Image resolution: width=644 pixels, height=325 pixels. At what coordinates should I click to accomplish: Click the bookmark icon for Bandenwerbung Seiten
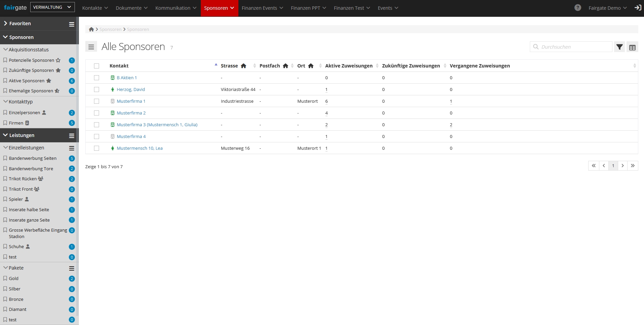(x=5, y=158)
